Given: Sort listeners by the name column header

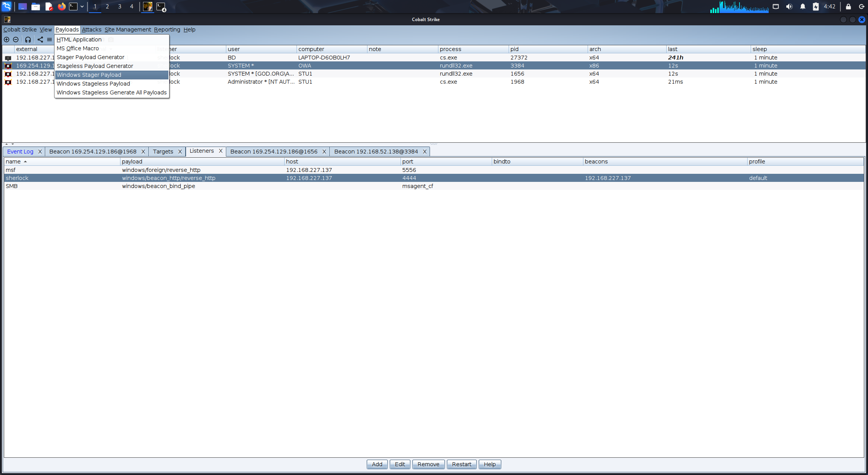Looking at the screenshot, I should click(13, 162).
